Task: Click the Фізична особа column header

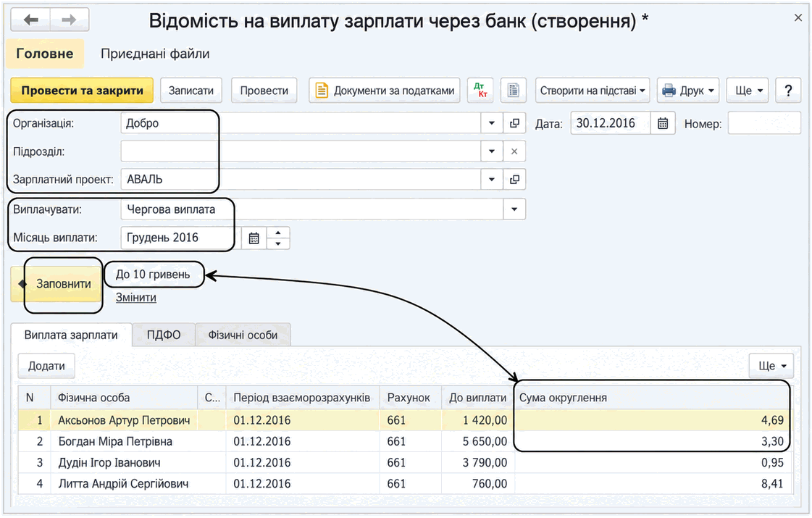Action: click(124, 398)
